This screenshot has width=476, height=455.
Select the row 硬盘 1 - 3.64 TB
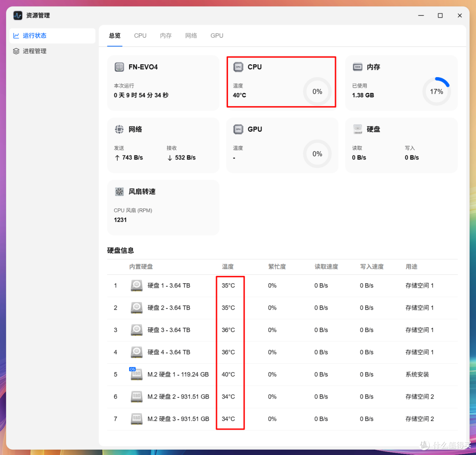pos(283,286)
